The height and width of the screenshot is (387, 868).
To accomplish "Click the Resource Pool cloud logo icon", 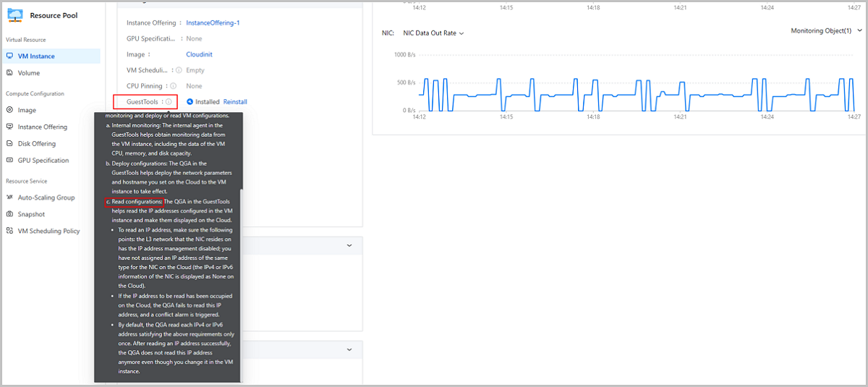I will tap(16, 14).
